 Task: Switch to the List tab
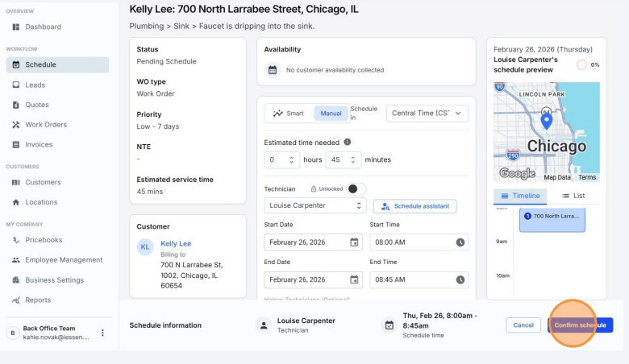click(x=573, y=196)
